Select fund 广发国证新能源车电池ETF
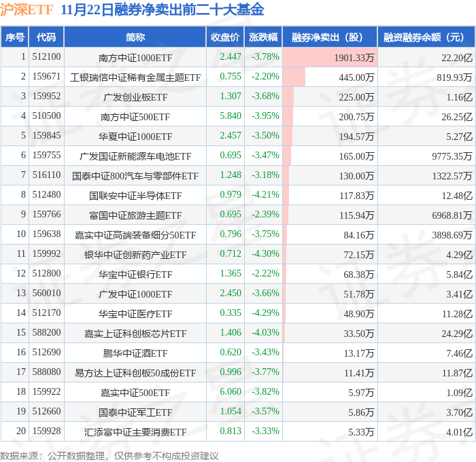The width and height of the screenshot is (476, 462). 135,156
